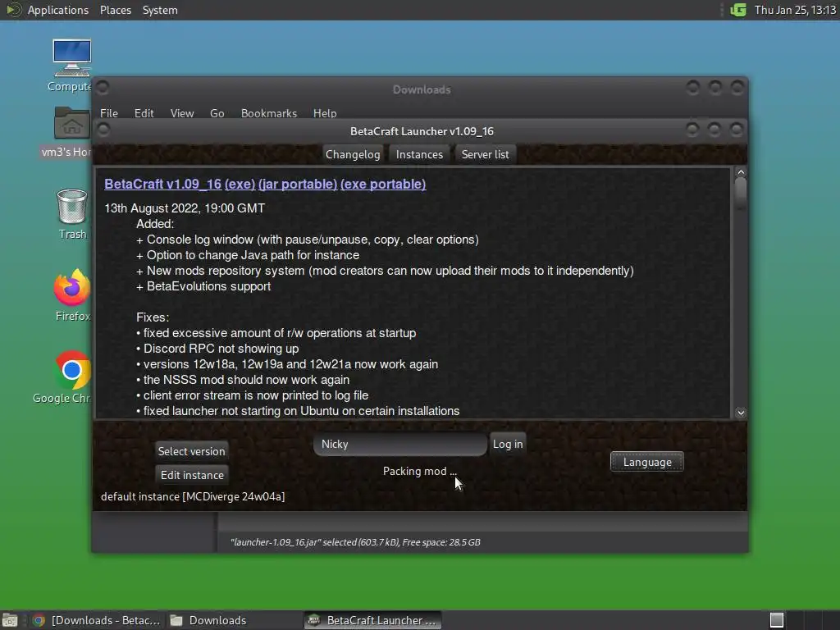Click the (jar portable) download link

[297, 184]
